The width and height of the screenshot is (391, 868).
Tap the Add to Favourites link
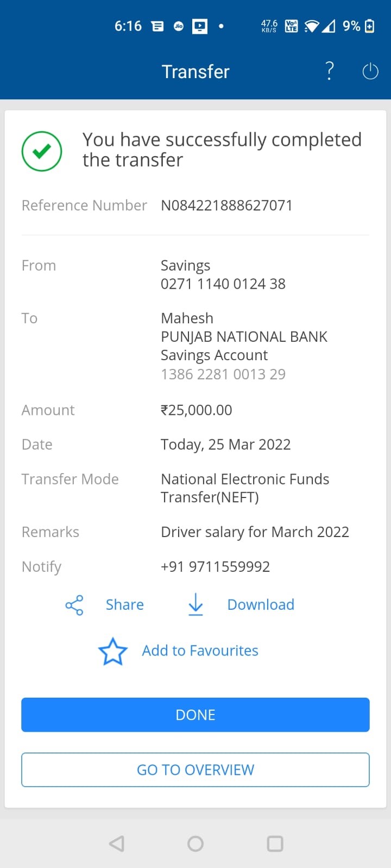(x=200, y=651)
